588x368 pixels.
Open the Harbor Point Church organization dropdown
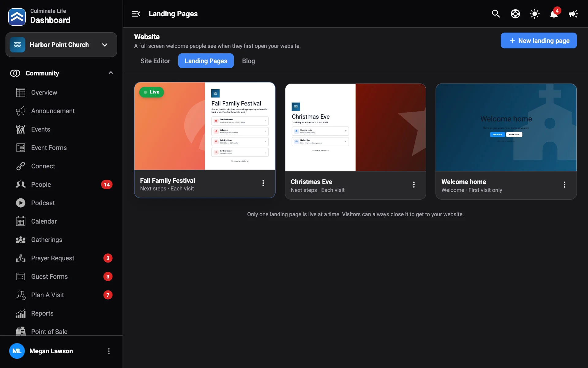pyautogui.click(x=61, y=45)
